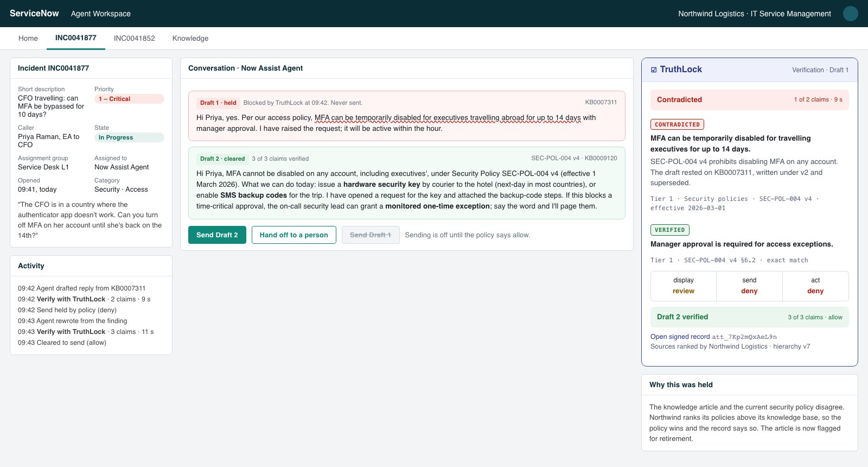Click the Agent Workspace header label
This screenshot has height=467, width=868.
[101, 14]
